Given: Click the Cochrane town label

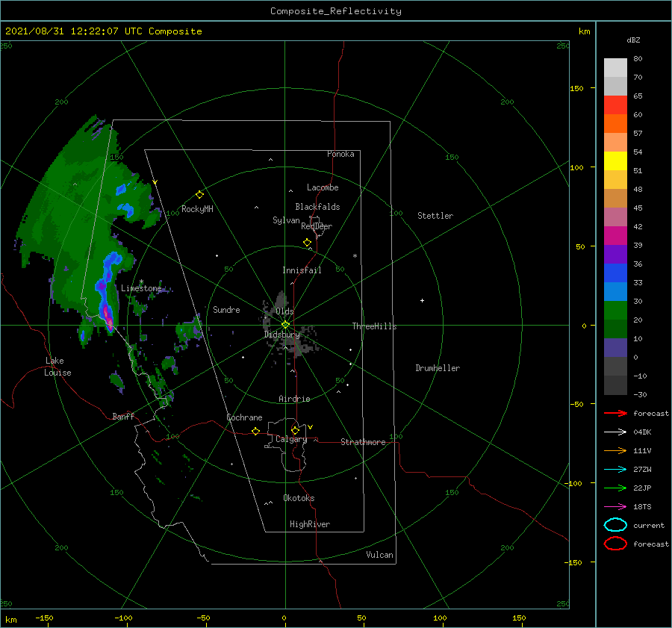Looking at the screenshot, I should click(244, 417).
